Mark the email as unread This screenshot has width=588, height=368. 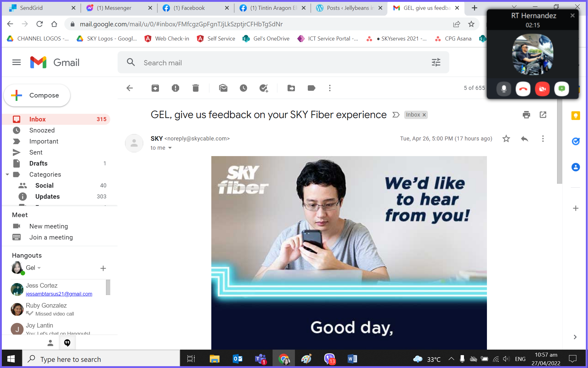(223, 88)
